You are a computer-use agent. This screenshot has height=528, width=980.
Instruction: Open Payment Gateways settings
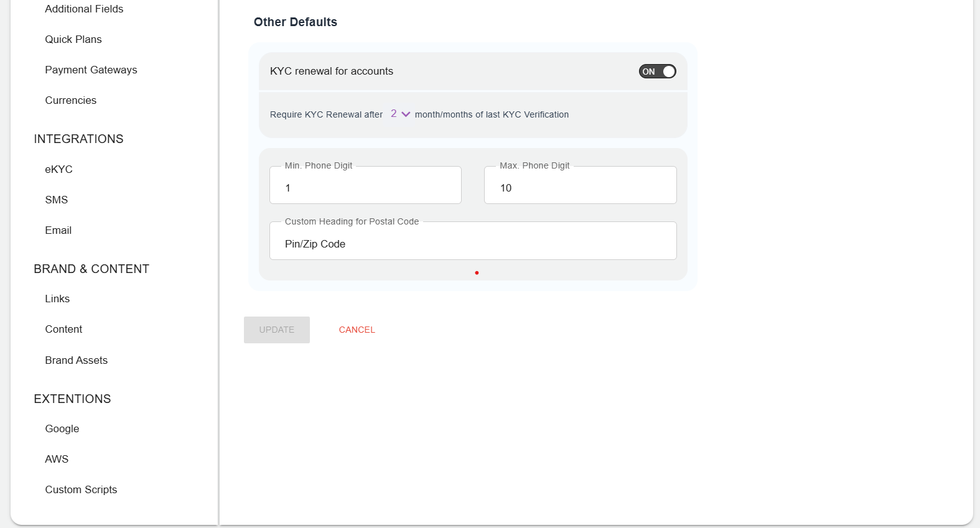(91, 70)
